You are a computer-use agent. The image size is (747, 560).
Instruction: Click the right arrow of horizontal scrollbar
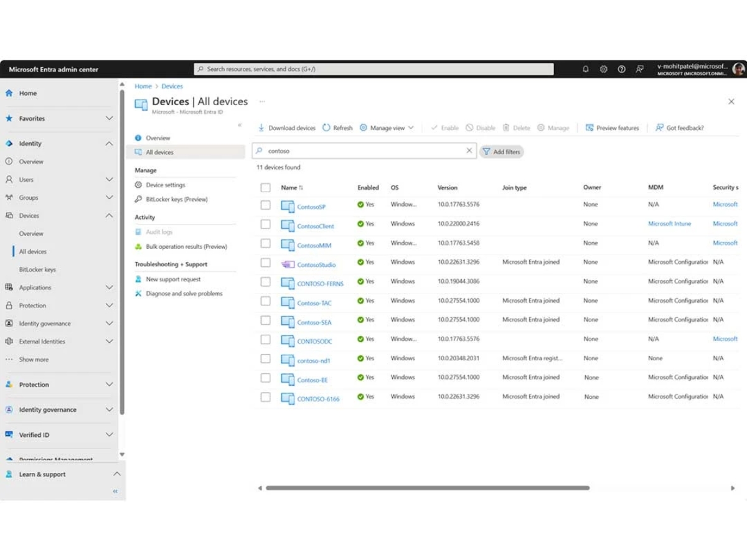[x=733, y=488]
